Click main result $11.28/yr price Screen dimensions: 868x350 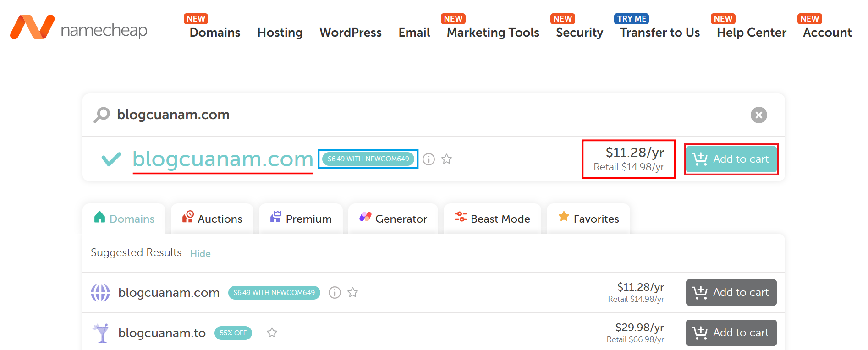(635, 153)
